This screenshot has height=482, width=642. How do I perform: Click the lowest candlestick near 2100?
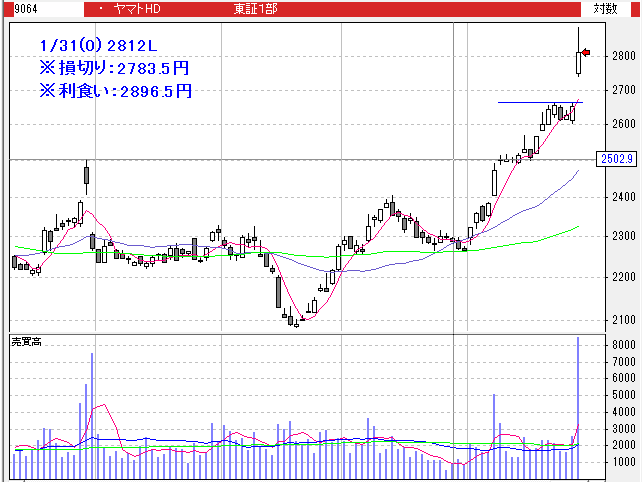(x=295, y=320)
